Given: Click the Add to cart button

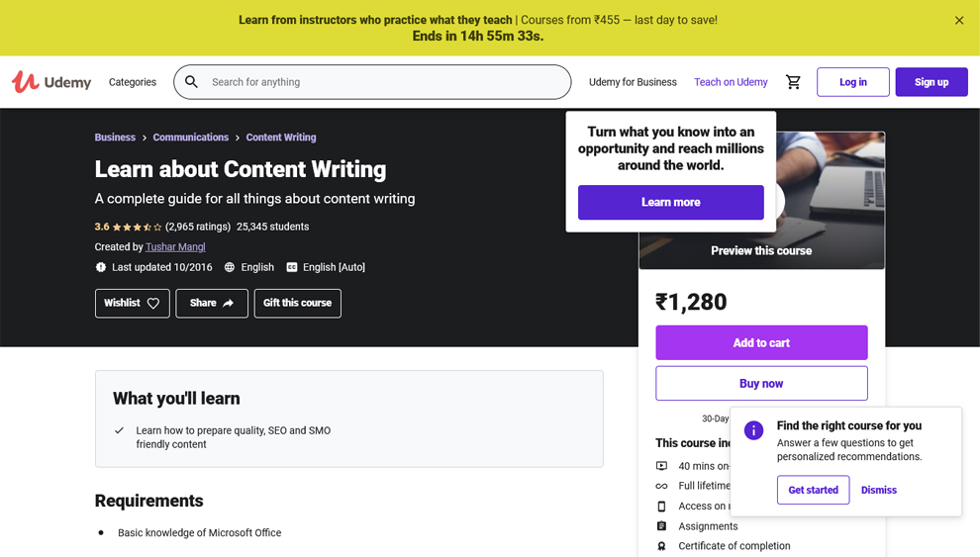Looking at the screenshot, I should click(x=761, y=343).
